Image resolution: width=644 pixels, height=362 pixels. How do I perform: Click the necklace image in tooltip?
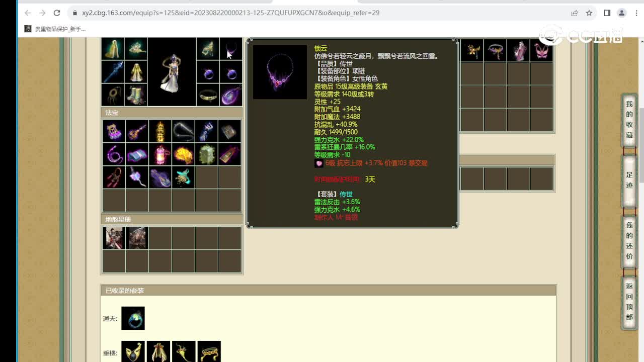(x=280, y=72)
